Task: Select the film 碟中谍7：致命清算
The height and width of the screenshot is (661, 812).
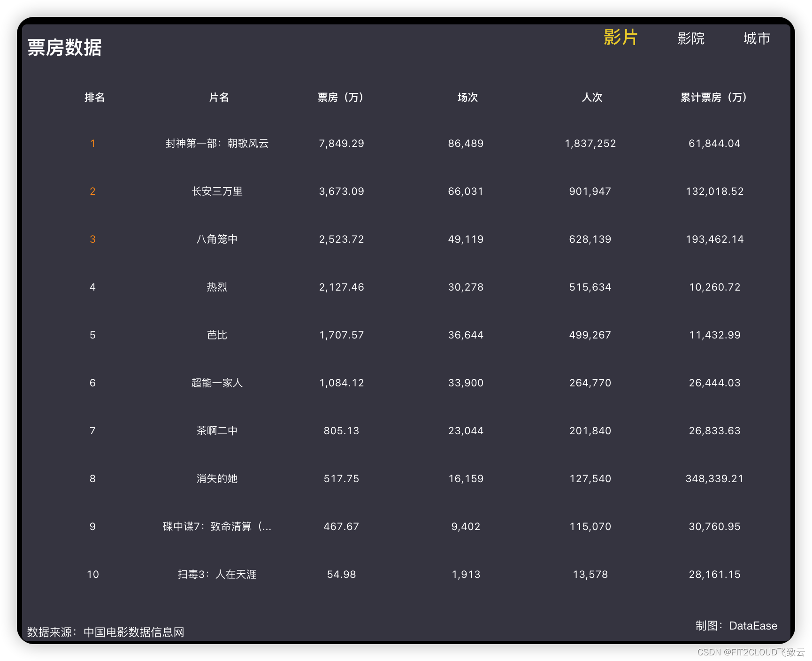Action: [x=217, y=526]
